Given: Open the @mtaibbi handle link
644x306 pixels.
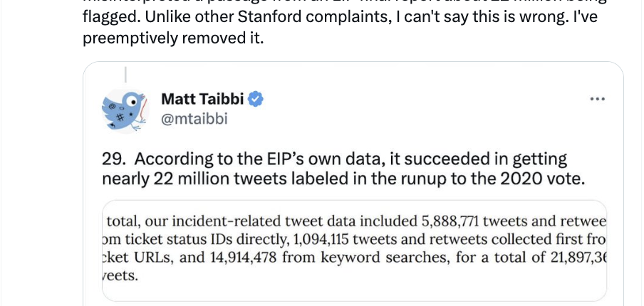Looking at the screenshot, I should point(194,120).
